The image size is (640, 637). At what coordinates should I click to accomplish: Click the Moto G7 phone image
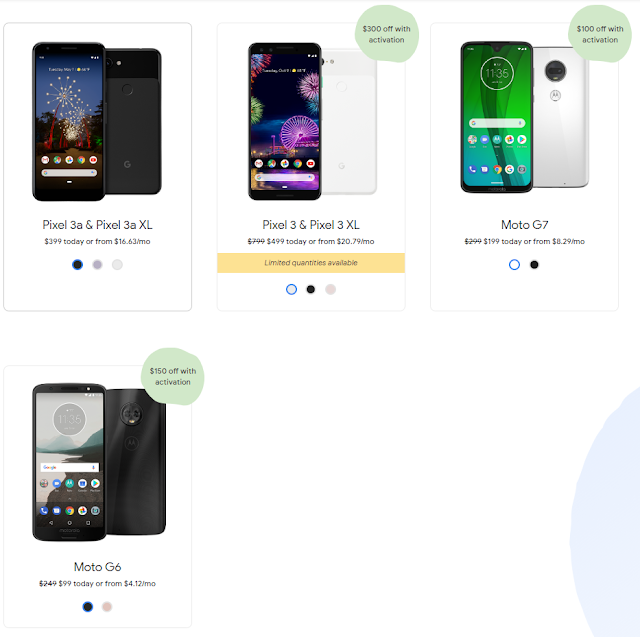point(525,117)
